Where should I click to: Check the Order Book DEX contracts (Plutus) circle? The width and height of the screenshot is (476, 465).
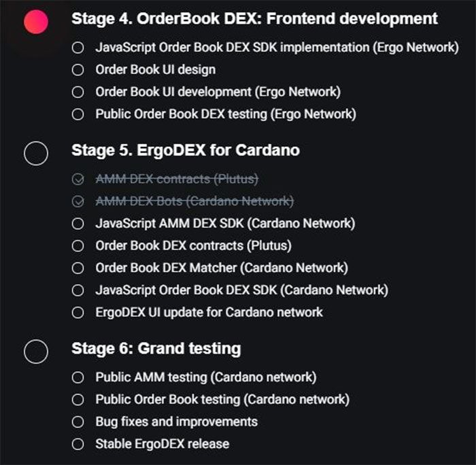tap(78, 246)
